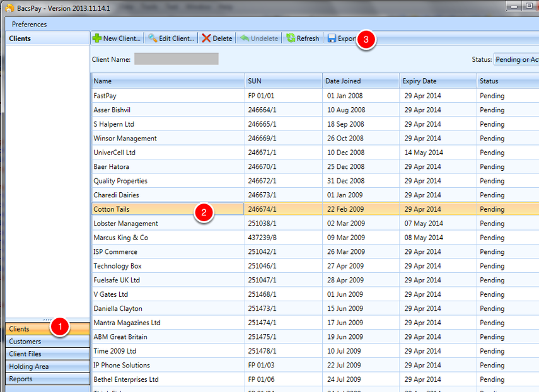Viewport: 539px width, 392px height.
Task: Click the Undelete arrow icon
Action: (x=245, y=38)
